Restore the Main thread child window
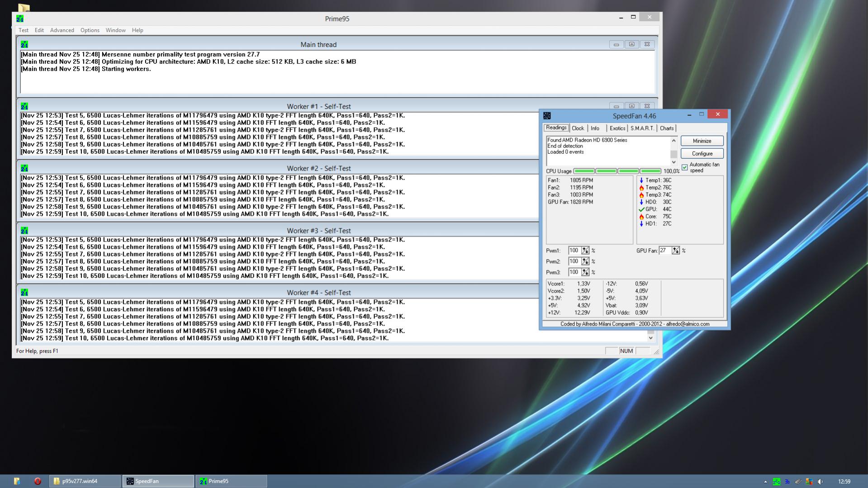This screenshot has width=868, height=488. pyautogui.click(x=631, y=44)
